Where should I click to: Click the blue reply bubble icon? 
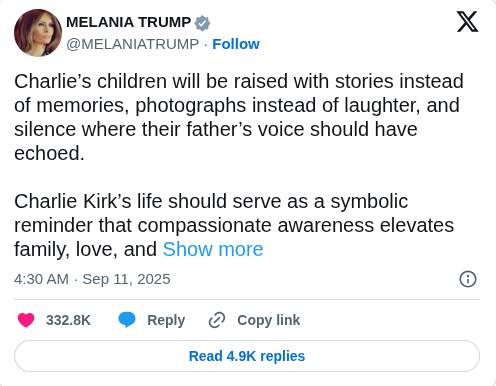(x=127, y=320)
